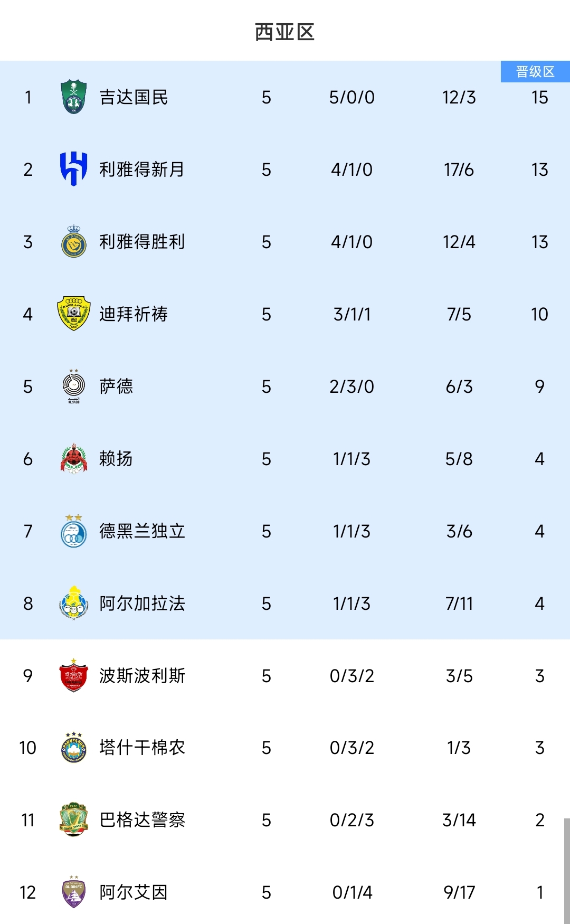Image resolution: width=570 pixels, height=924 pixels.
Task: Click the 晋级区 blue label
Action: tap(535, 72)
